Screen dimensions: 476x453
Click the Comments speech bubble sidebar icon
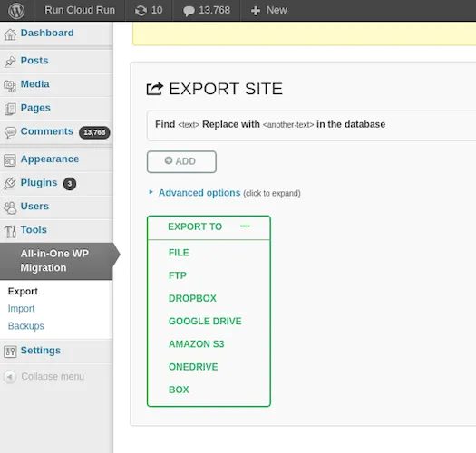(x=10, y=132)
